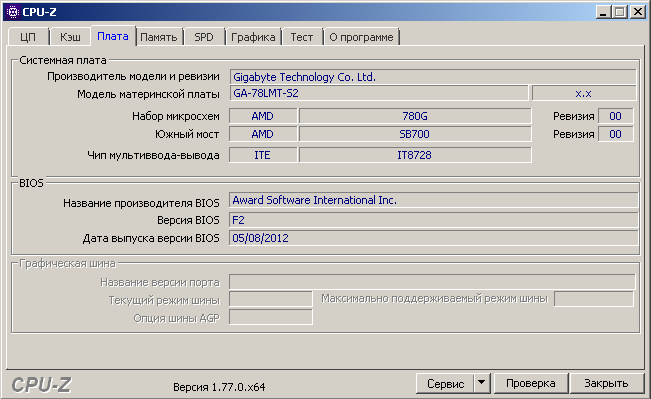651x399 pixels.
Task: Click the 780G chipset value
Action: click(415, 116)
